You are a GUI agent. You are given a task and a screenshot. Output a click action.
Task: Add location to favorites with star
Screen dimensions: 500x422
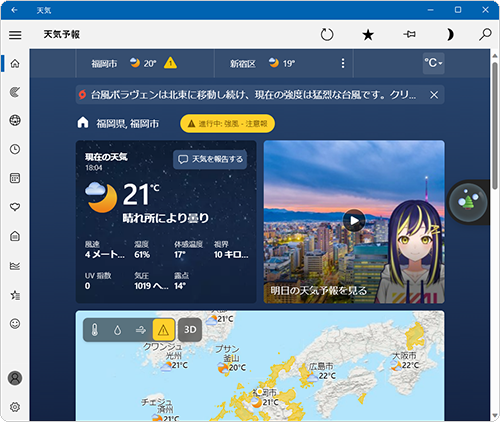[368, 35]
